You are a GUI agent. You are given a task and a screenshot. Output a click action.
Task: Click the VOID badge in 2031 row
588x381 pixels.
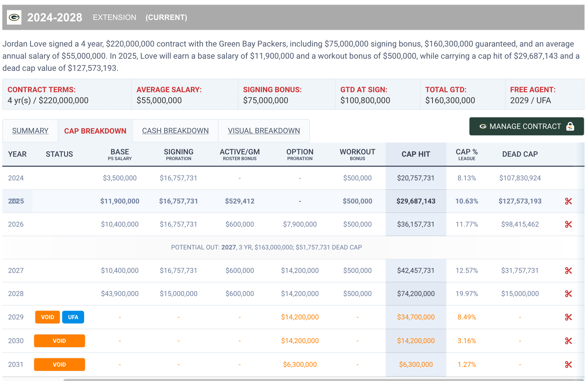coord(59,365)
